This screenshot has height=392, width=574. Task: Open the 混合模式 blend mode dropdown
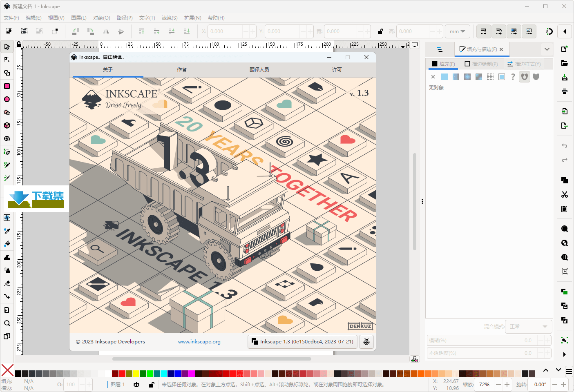tap(529, 327)
